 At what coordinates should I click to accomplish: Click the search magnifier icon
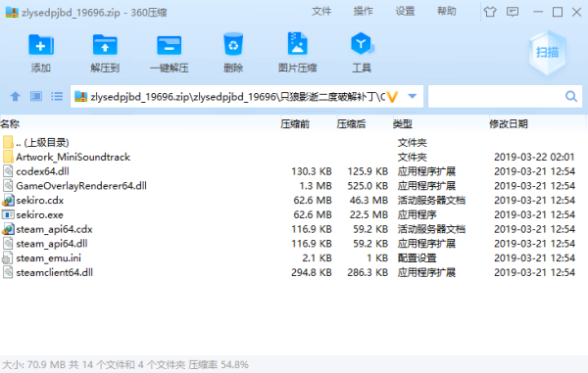tap(571, 97)
